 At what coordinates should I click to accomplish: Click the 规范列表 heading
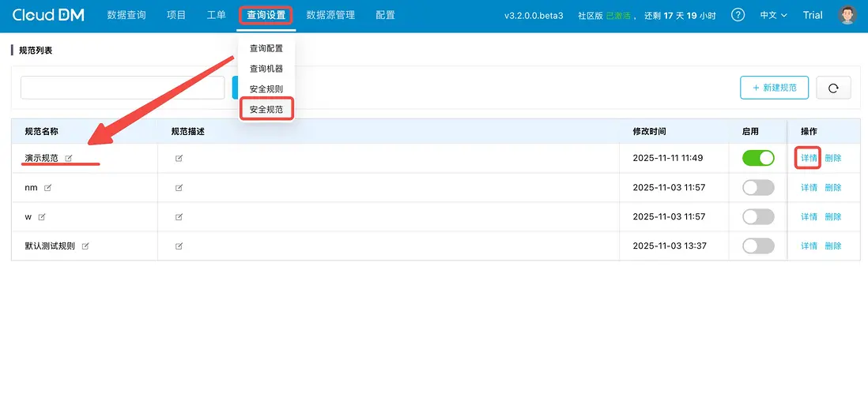click(x=36, y=51)
